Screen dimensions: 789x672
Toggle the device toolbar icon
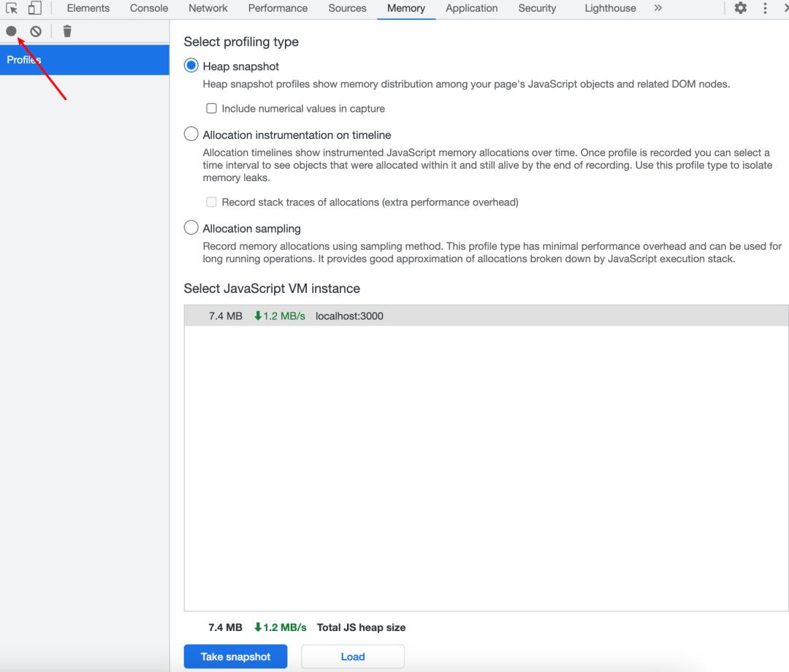[34, 8]
